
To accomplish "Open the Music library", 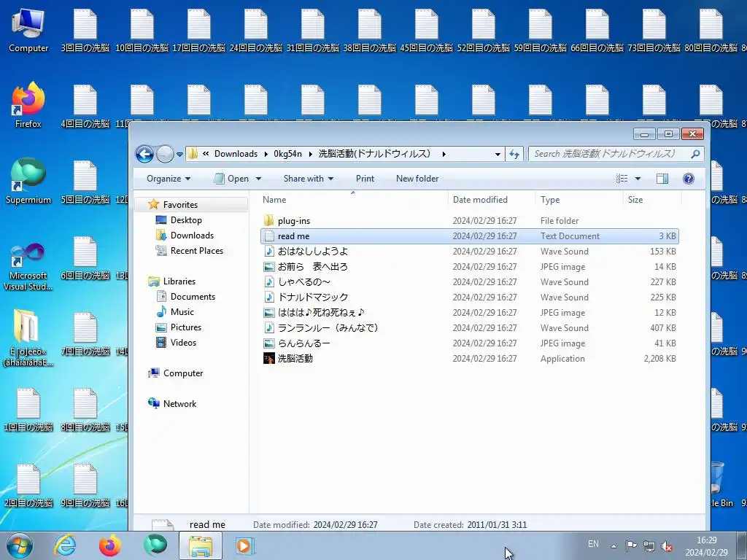I will [x=182, y=312].
